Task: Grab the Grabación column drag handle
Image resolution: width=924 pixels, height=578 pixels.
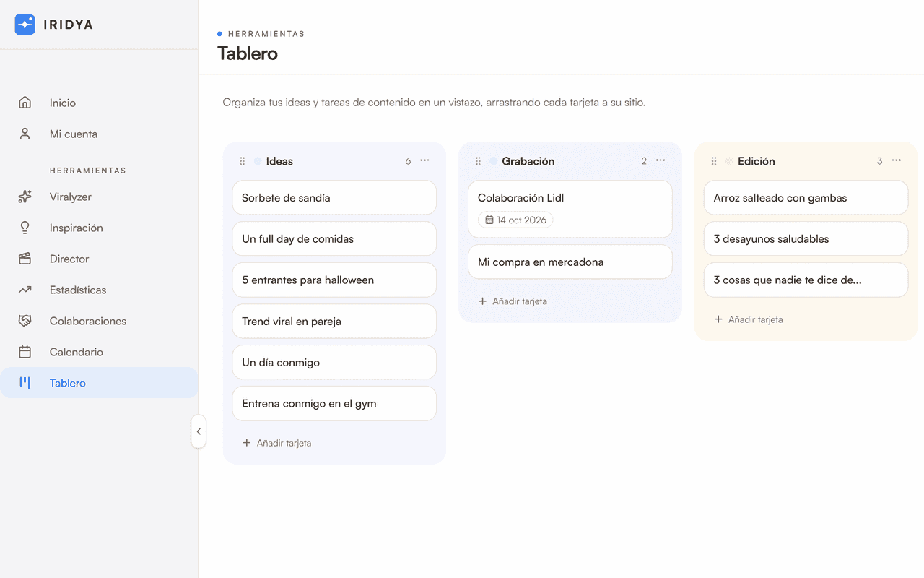Action: pos(478,161)
